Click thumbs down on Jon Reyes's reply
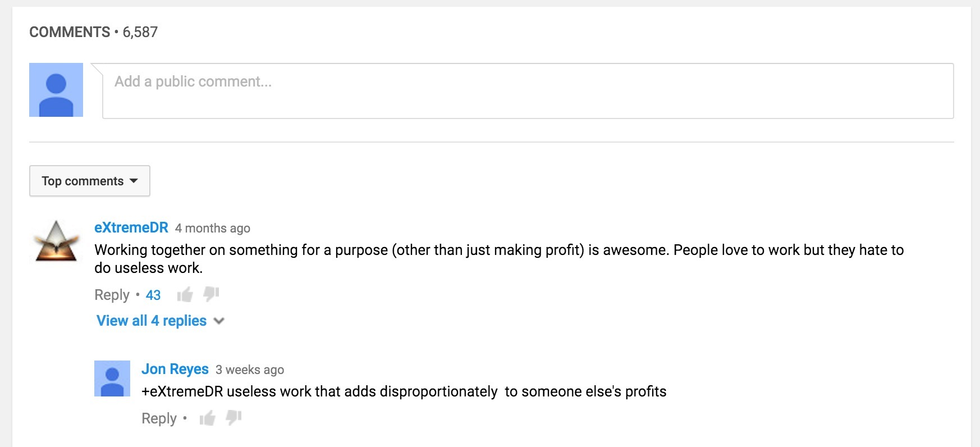Screen dimensions: 980x447 tap(233, 417)
